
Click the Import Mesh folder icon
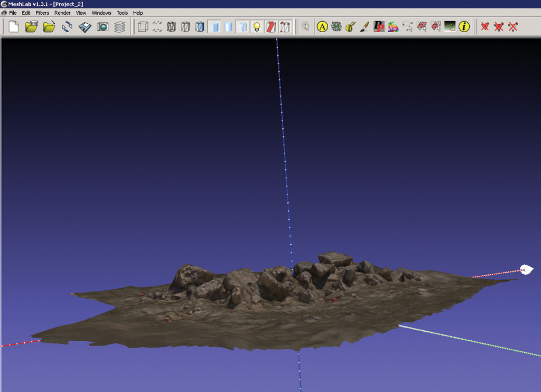click(49, 26)
